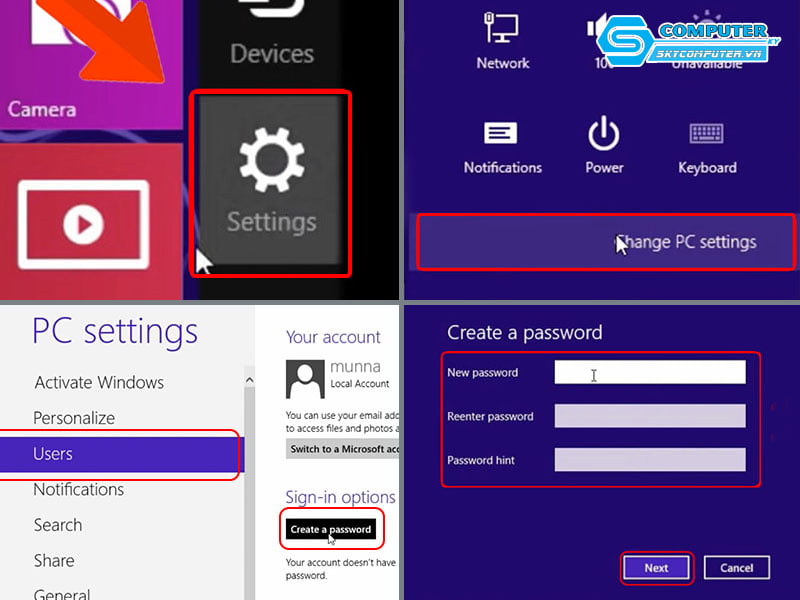Image resolution: width=800 pixels, height=600 pixels.
Task: Open Personalize settings category
Action: 74,418
